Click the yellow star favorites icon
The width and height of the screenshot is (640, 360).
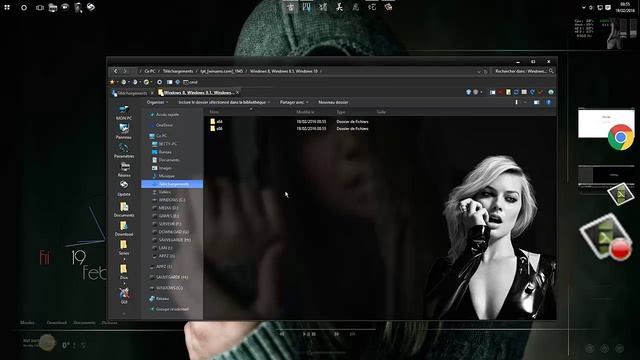[x=112, y=82]
